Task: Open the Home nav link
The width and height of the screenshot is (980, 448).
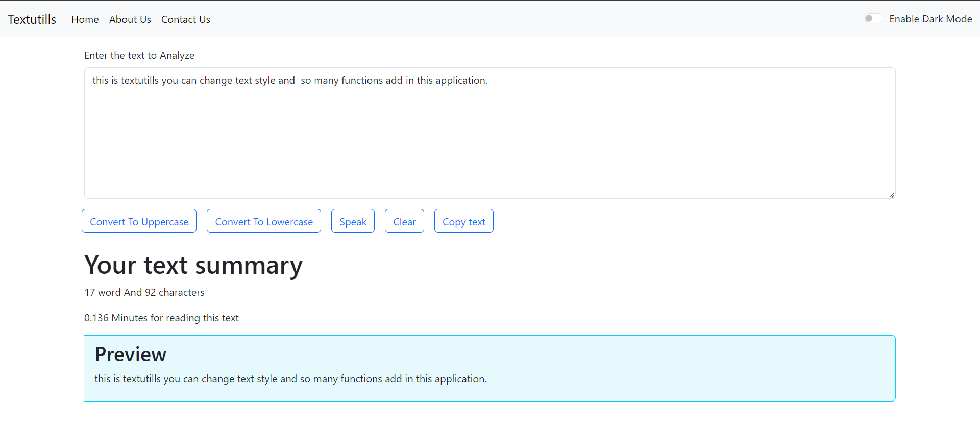Action: (85, 19)
